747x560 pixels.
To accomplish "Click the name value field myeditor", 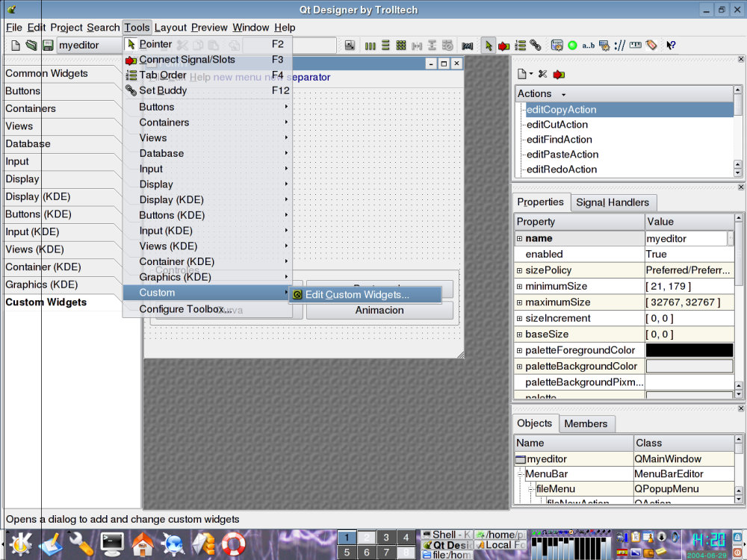I will (686, 239).
